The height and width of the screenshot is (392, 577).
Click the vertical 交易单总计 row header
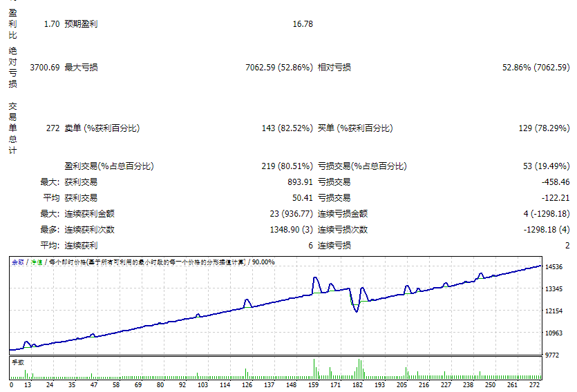pyautogui.click(x=13, y=128)
